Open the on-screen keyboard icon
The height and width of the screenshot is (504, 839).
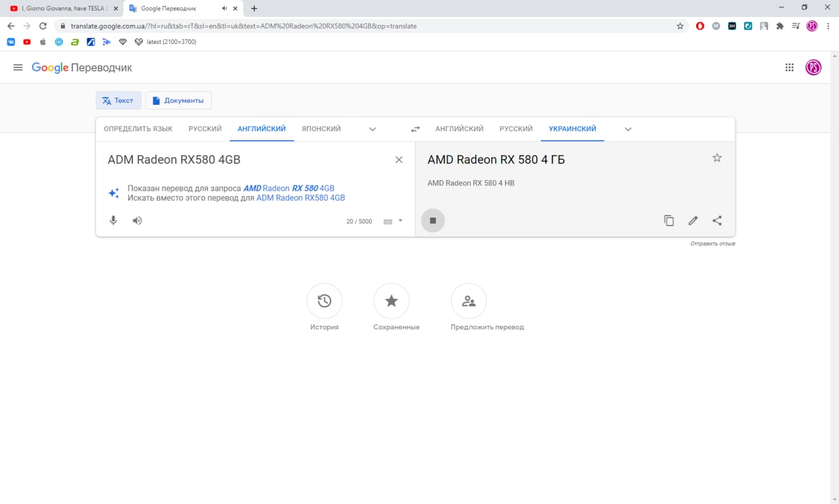(387, 222)
